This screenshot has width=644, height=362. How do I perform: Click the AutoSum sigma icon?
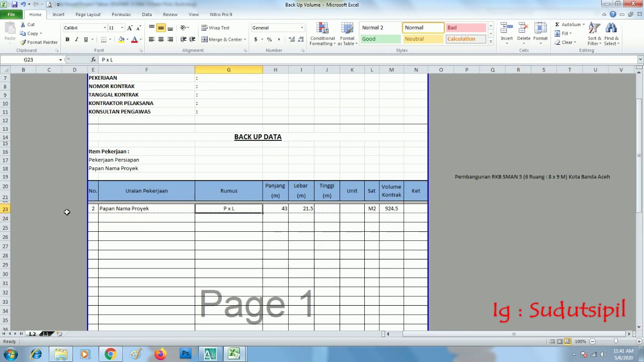(557, 24)
